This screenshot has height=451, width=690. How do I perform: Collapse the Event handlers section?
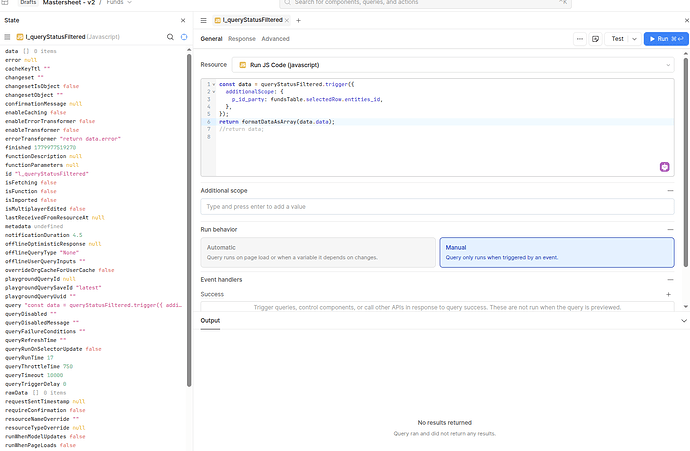(x=670, y=279)
